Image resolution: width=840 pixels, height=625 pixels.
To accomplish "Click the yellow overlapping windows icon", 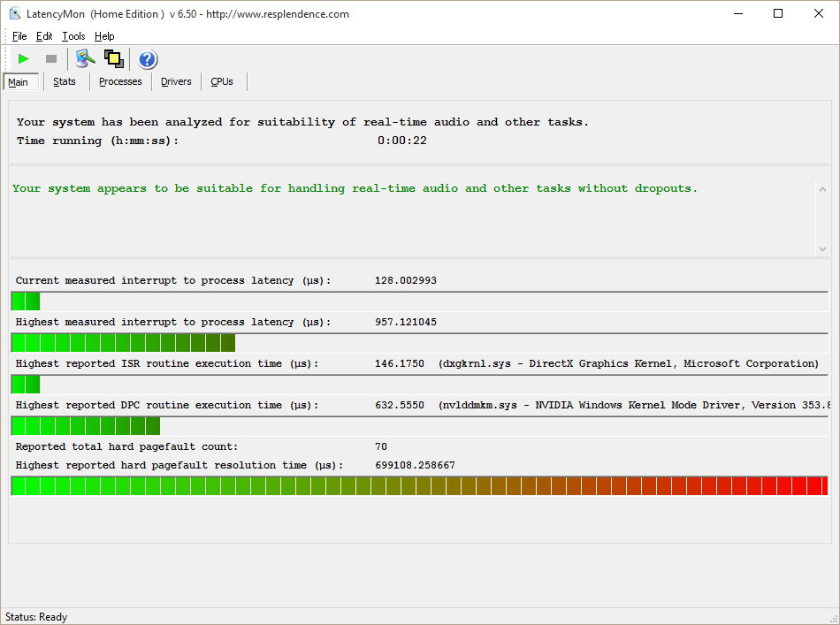I will click(x=113, y=59).
